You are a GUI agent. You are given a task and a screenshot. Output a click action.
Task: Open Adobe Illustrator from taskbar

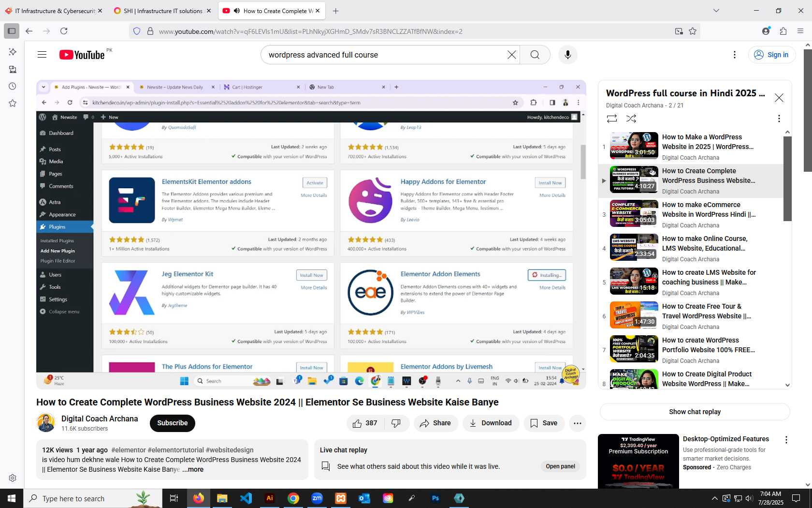click(x=270, y=498)
